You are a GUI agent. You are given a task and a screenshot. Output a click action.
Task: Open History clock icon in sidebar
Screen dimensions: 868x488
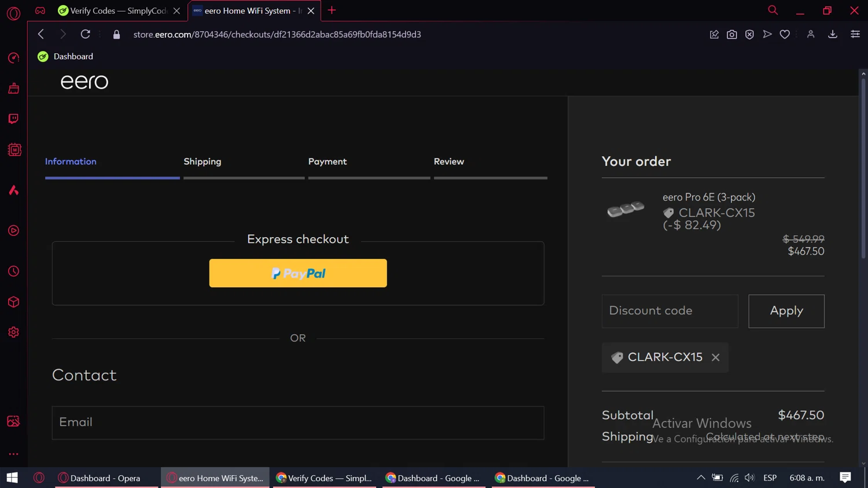(x=13, y=271)
